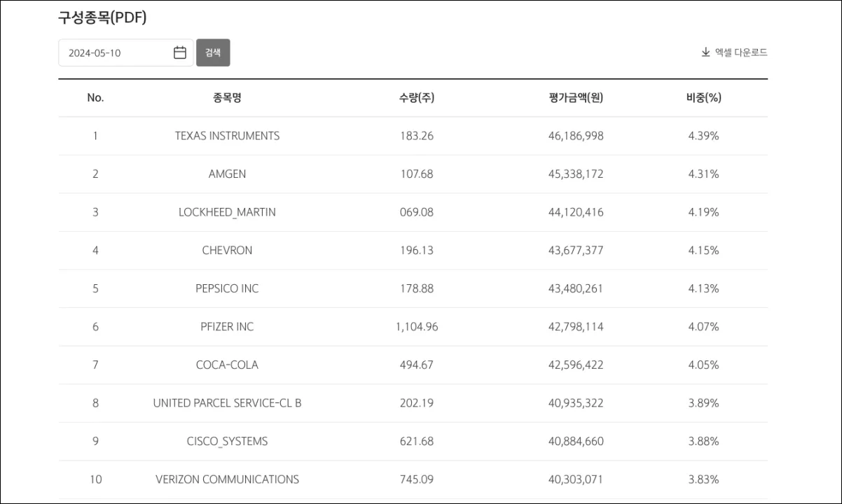Click the 비중(%) column header

(703, 98)
